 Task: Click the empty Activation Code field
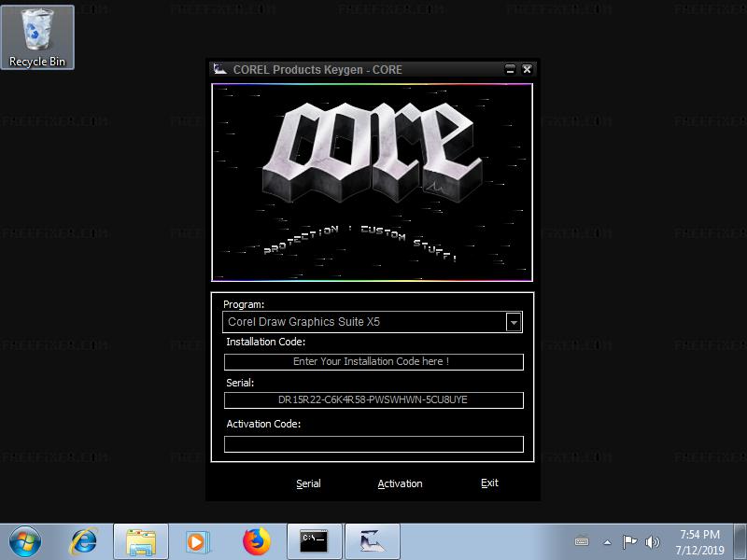[x=373, y=444]
